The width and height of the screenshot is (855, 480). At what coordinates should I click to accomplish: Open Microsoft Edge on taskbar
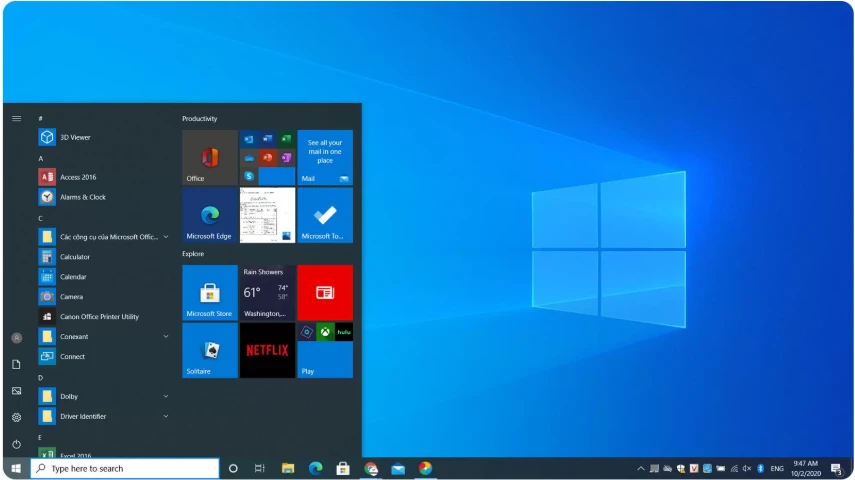(315, 469)
